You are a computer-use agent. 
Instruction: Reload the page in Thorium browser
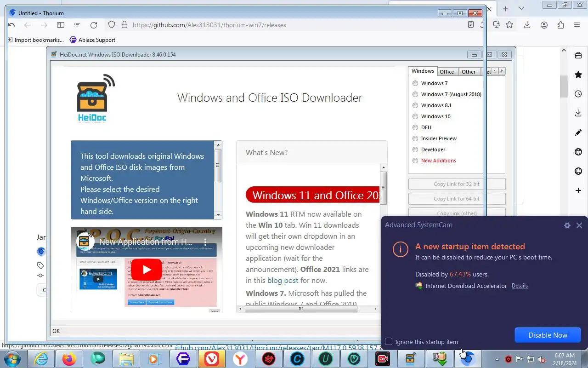[94, 25]
